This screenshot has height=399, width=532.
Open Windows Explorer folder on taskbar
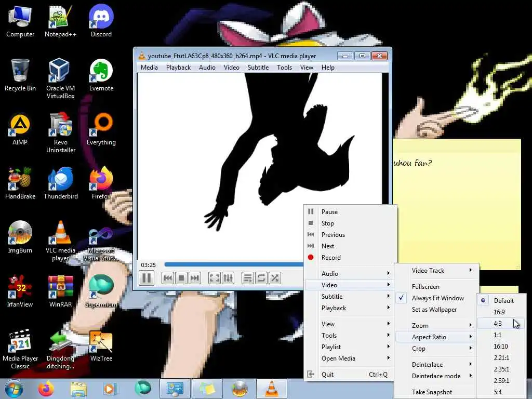click(x=78, y=389)
